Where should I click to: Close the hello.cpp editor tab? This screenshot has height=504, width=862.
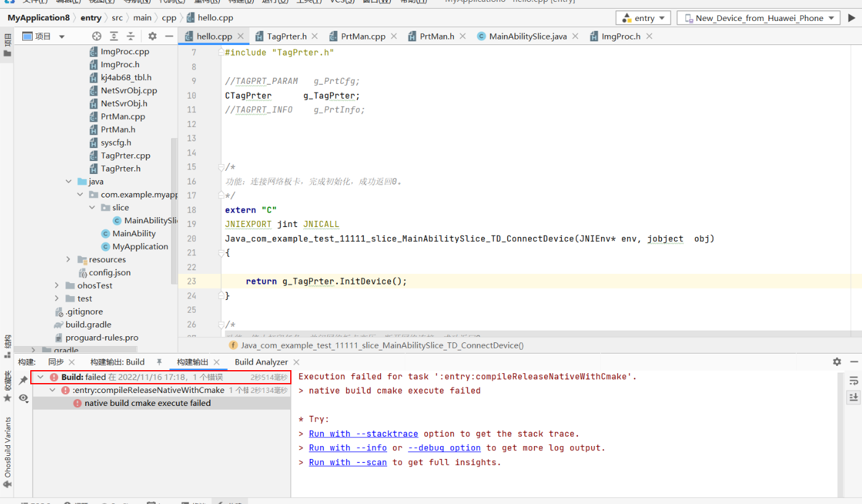pos(240,36)
